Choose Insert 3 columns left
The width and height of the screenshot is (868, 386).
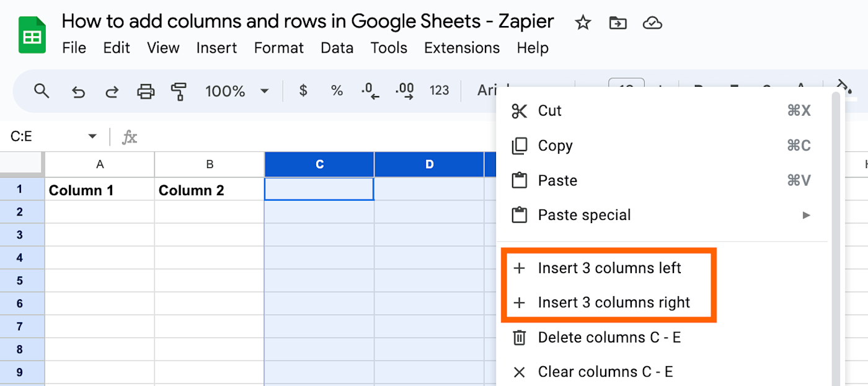(x=609, y=268)
